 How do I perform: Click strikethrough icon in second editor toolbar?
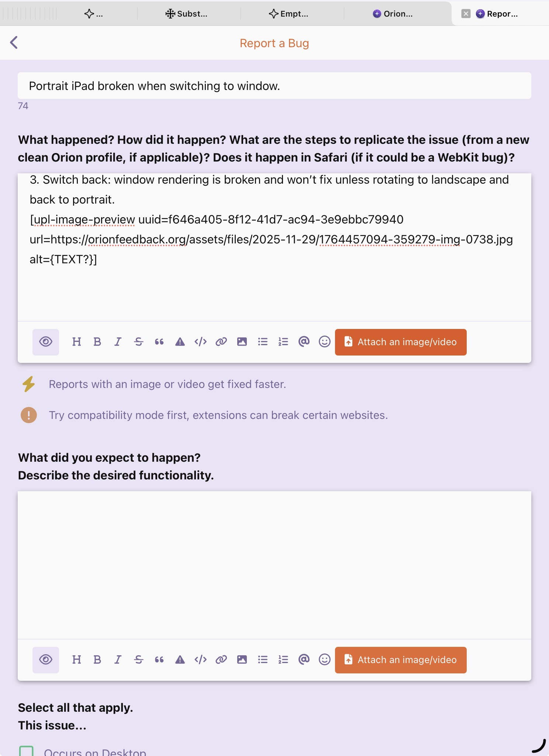pos(139,660)
